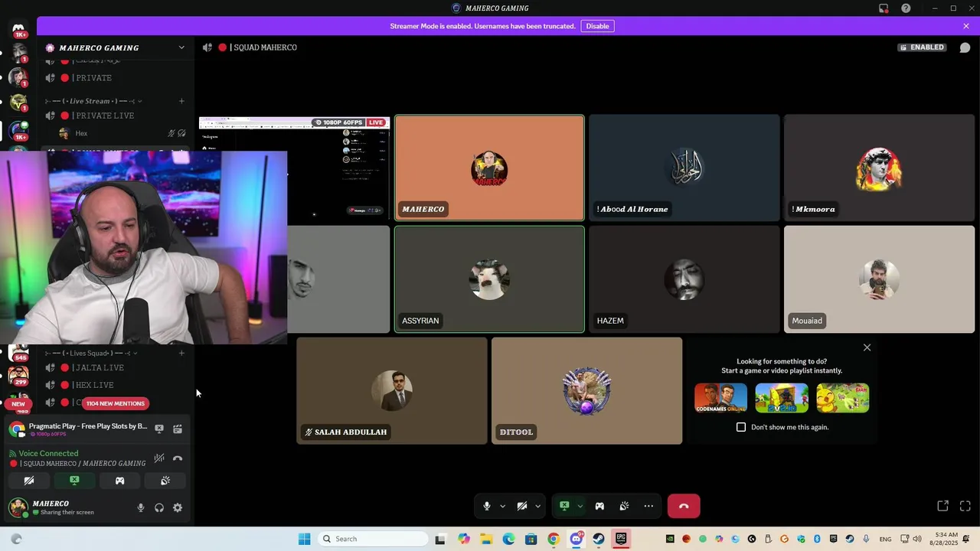The height and width of the screenshot is (551, 980).
Task: Click the taskbar Search box
Action: [373, 539]
